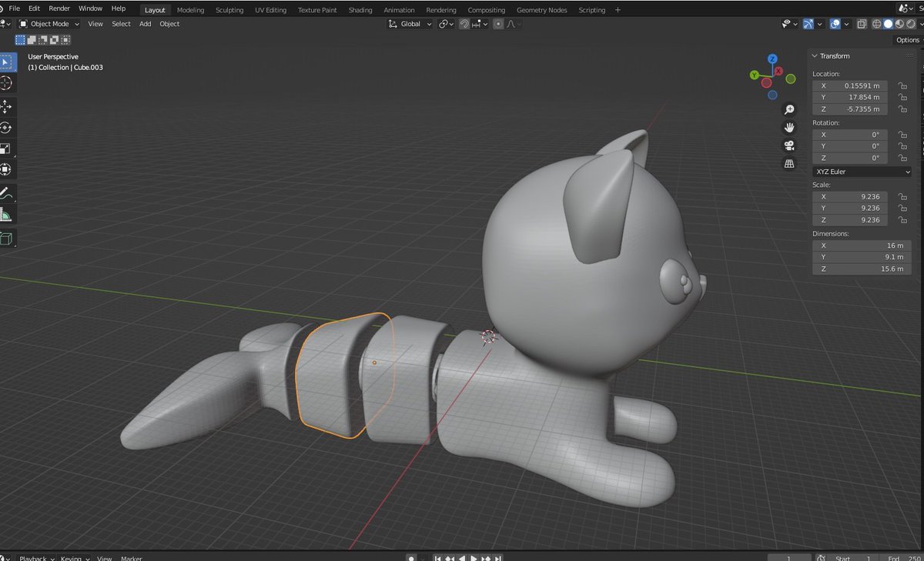Click the viewport zoom magnifier icon
The height and width of the screenshot is (561, 924).
pyautogui.click(x=789, y=110)
